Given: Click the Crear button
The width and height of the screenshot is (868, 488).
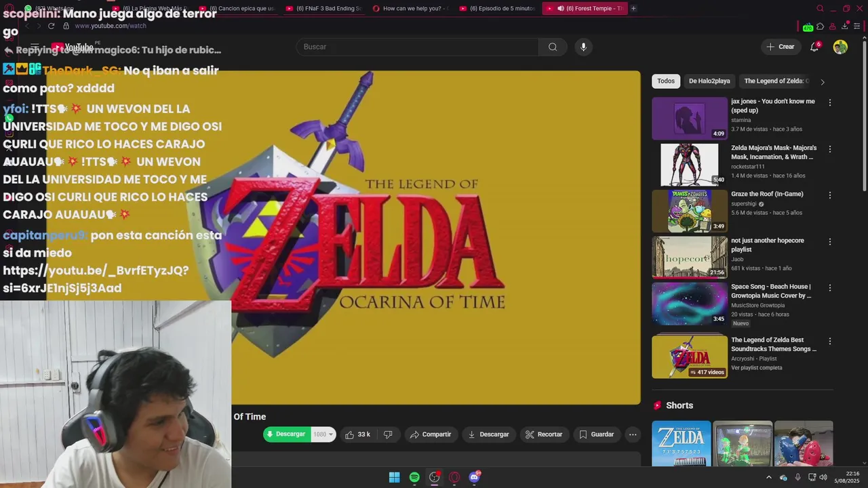Looking at the screenshot, I should click(780, 47).
